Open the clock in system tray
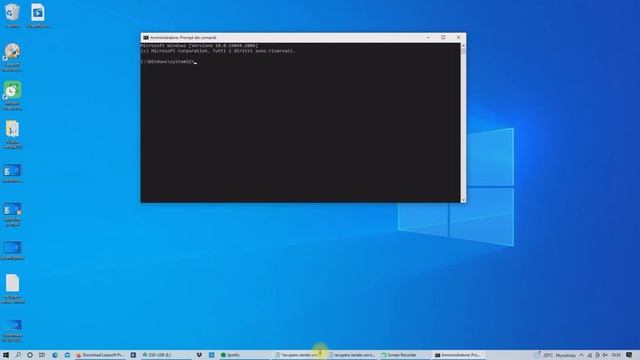This screenshot has height=360, width=640. click(x=616, y=355)
